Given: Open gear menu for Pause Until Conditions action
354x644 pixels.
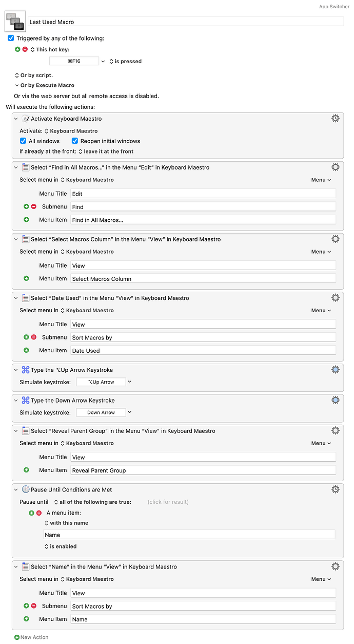Looking at the screenshot, I should (335, 489).
